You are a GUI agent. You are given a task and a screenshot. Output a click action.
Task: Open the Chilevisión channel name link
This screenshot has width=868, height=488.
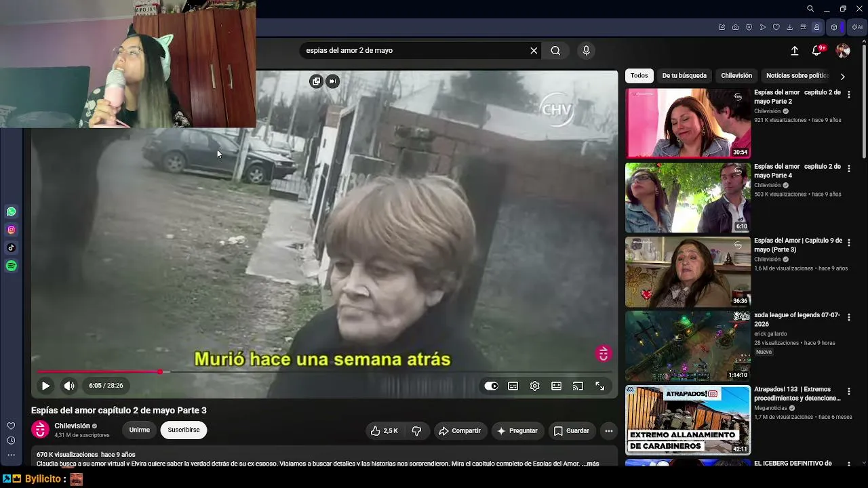tap(73, 426)
